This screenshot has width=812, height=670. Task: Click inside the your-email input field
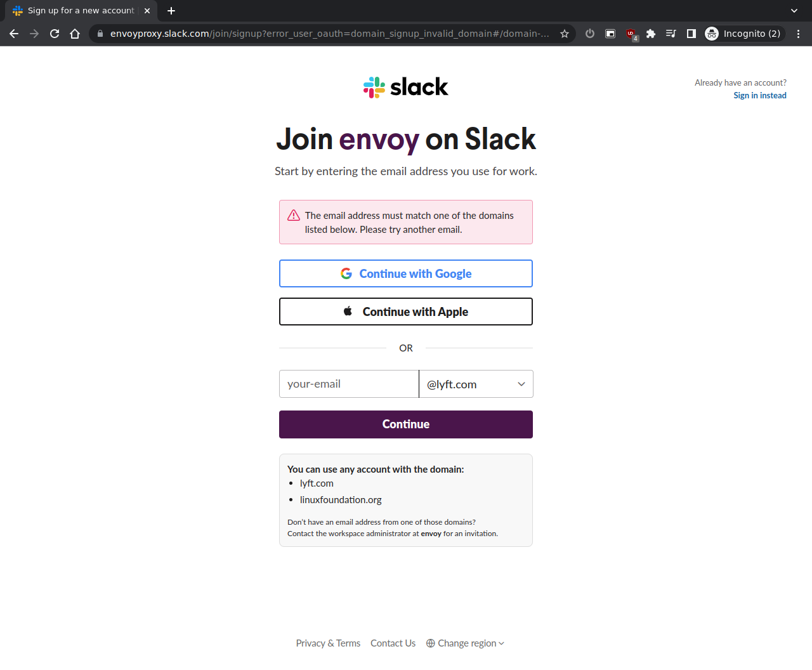click(349, 384)
